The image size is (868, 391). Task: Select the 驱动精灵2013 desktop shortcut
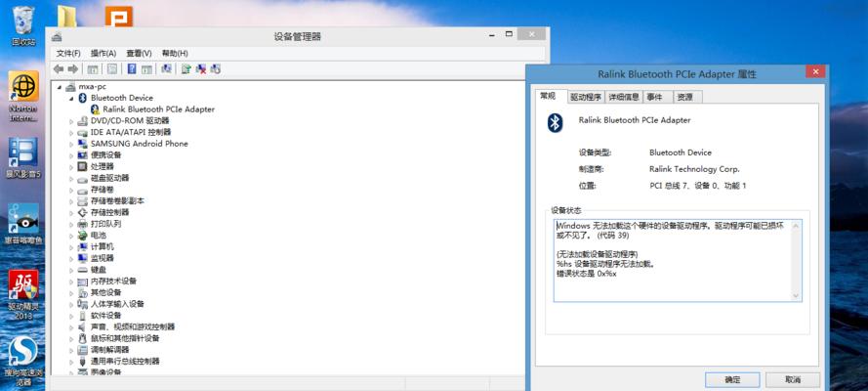click(22, 294)
